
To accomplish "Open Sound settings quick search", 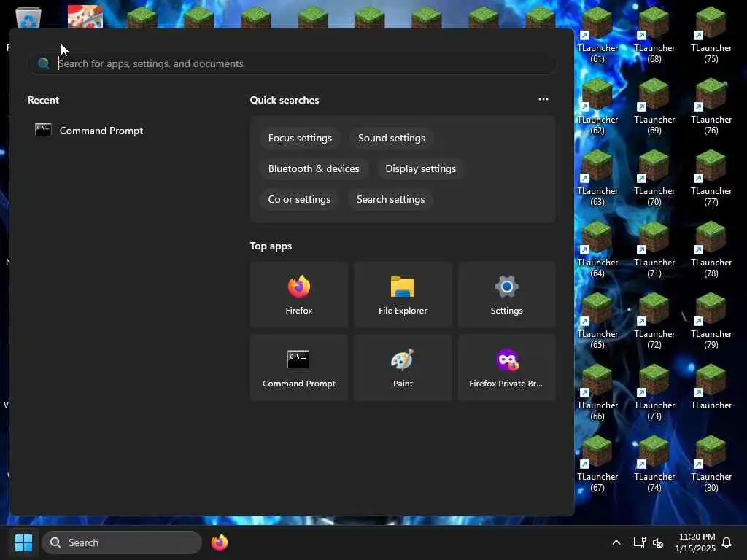I will [392, 138].
